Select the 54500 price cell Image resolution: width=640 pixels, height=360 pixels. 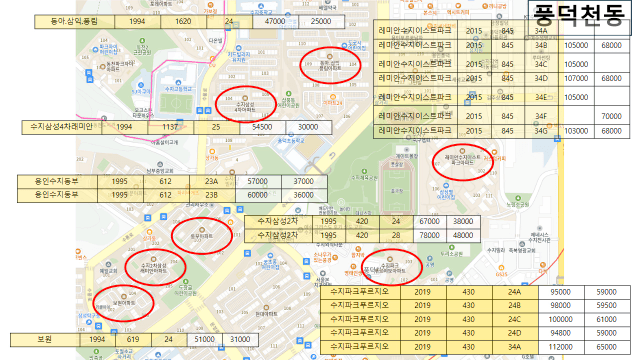(262, 127)
